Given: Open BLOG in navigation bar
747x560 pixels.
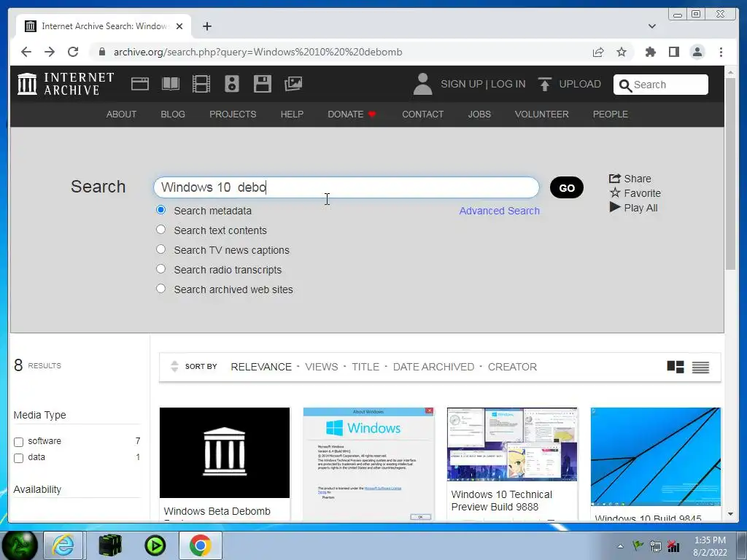Looking at the screenshot, I should click(x=173, y=114).
